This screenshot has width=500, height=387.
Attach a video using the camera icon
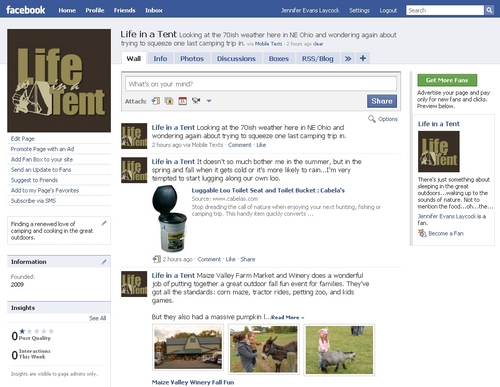tap(196, 101)
